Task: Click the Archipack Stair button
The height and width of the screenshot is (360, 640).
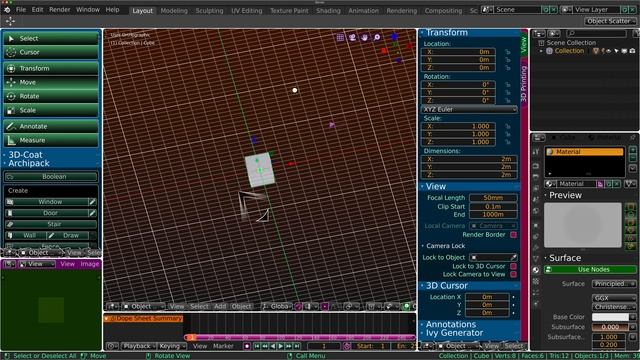Action: tap(51, 224)
